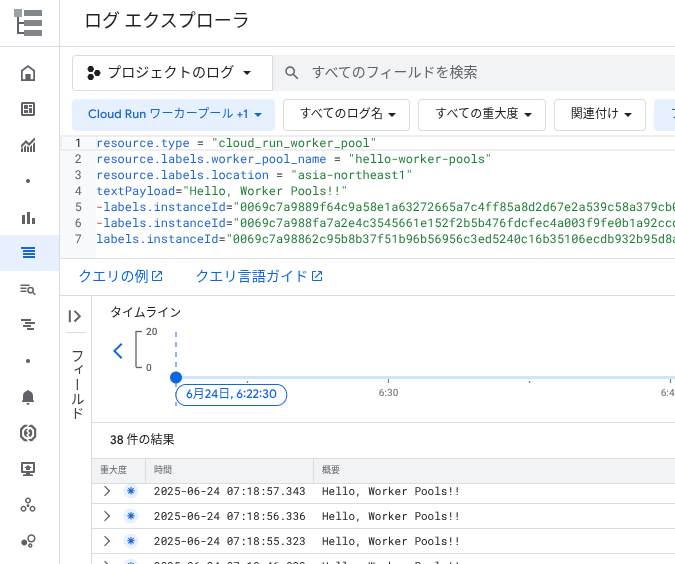
Task: Select the Logs Explorer icon in sidebar
Action: tap(28, 253)
